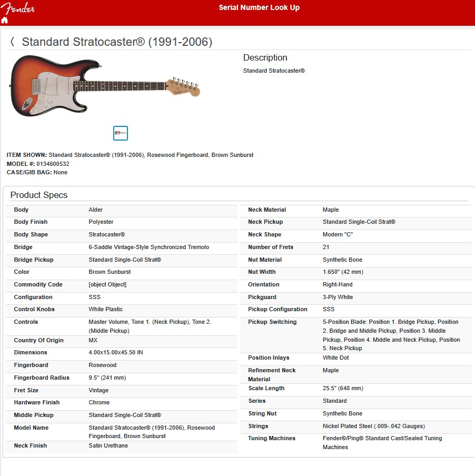Viewport: 475px width, 476px height.
Task: Click the Orientation value Right-Hand
Action: pyautogui.click(x=338, y=284)
